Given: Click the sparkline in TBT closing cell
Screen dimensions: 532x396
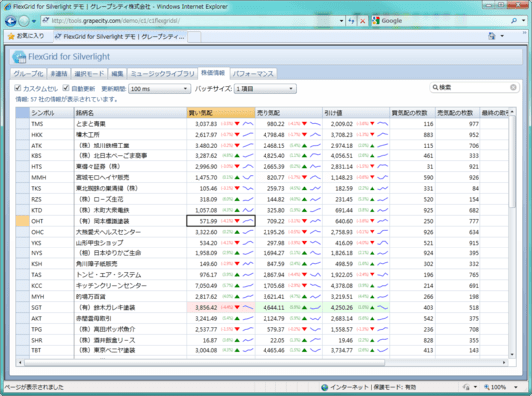Looking at the screenshot, I should (383, 350).
